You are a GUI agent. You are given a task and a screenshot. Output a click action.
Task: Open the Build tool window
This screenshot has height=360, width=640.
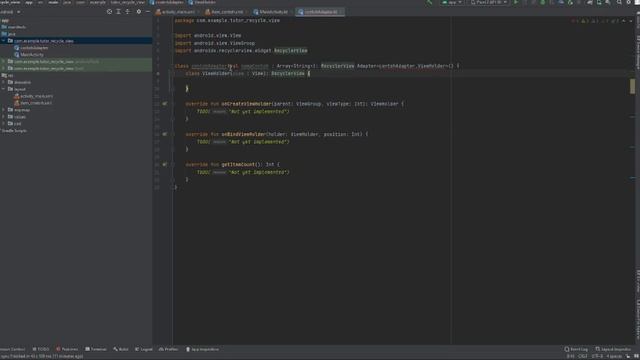coord(121,349)
